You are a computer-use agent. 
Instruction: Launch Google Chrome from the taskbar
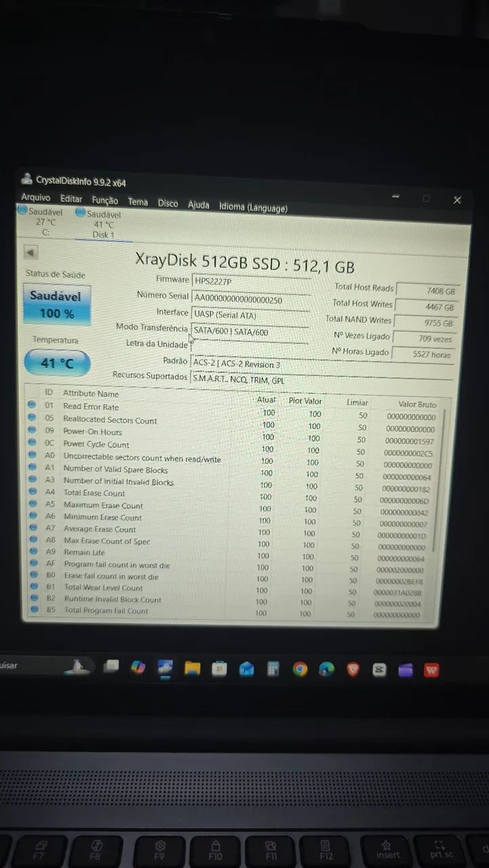[300, 670]
